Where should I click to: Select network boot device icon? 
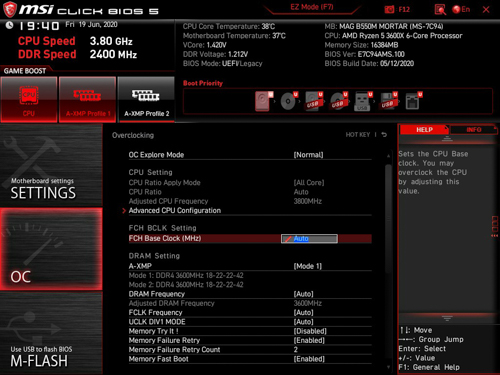pyautogui.click(x=414, y=101)
